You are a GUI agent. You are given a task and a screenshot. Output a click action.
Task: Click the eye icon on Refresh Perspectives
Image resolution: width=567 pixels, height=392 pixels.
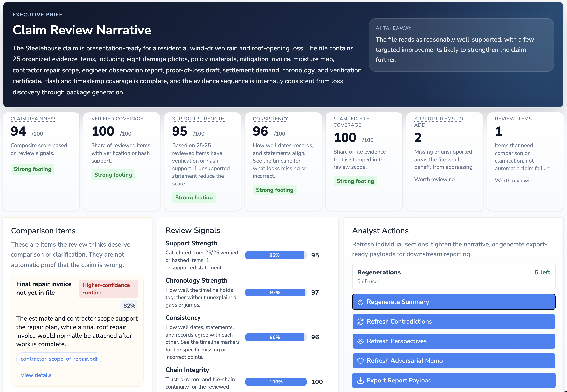coord(360,341)
